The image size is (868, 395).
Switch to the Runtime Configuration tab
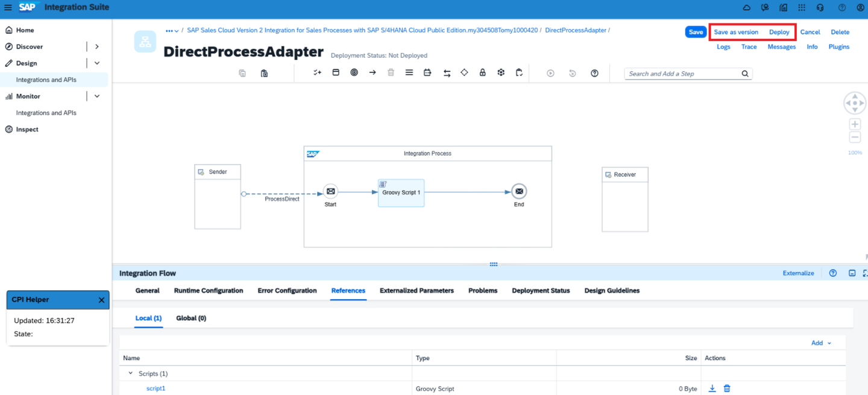[x=209, y=291]
